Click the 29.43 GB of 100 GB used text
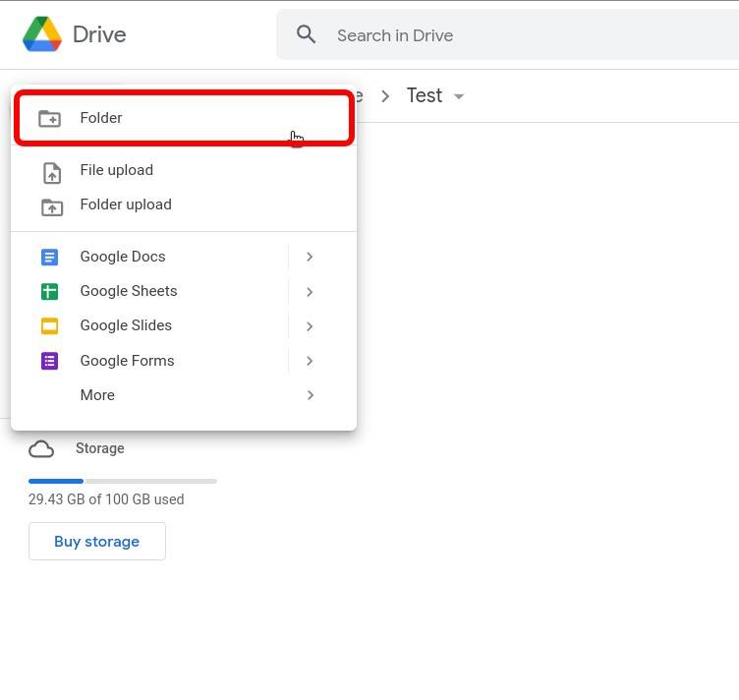 106,499
